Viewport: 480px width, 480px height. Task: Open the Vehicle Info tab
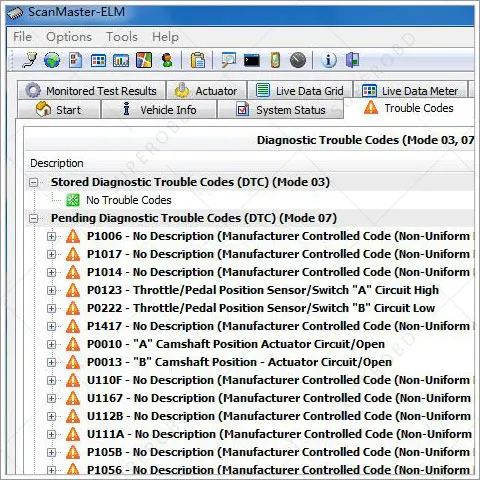click(x=159, y=109)
